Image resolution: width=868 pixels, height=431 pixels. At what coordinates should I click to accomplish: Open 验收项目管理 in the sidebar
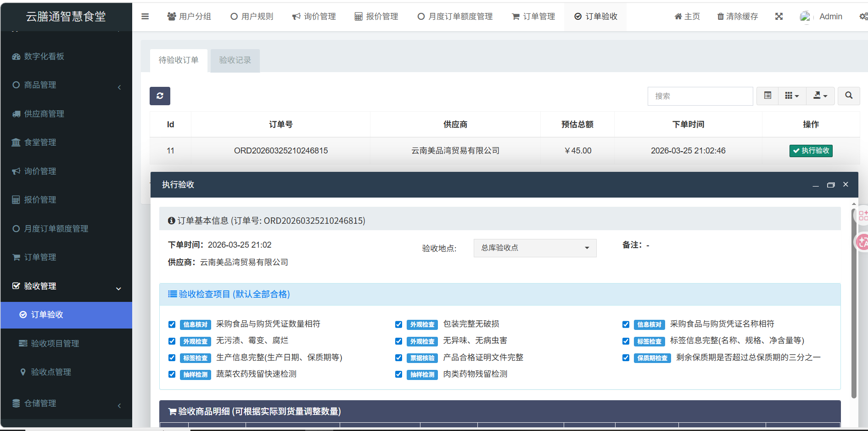tap(55, 344)
